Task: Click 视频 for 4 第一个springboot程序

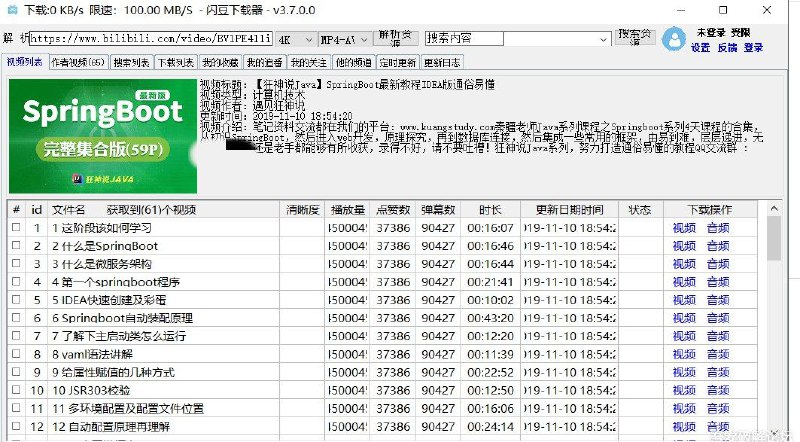Action: [x=684, y=282]
